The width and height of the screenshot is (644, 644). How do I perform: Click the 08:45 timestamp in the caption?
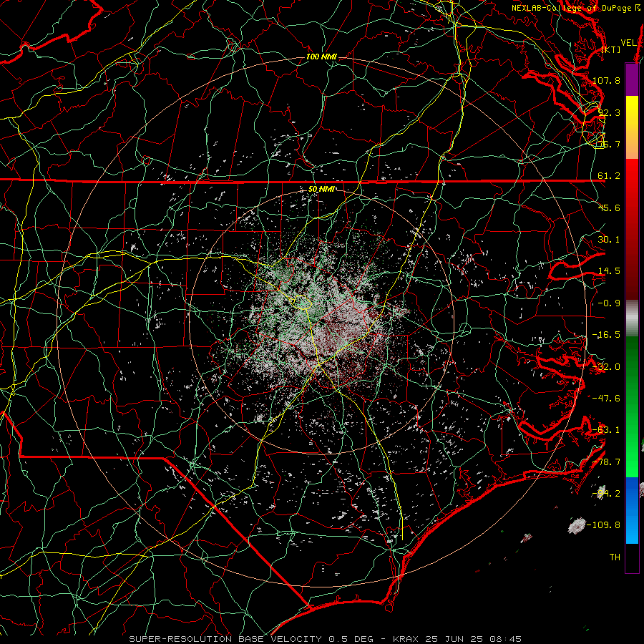click(x=507, y=639)
